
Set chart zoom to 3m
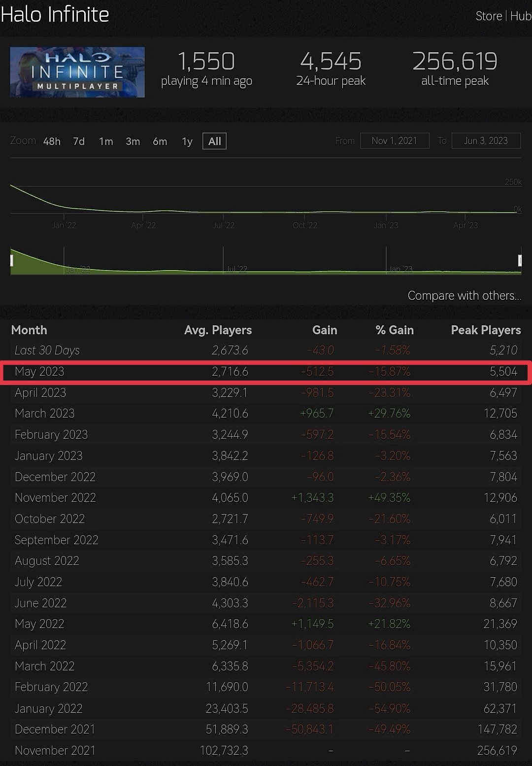point(133,141)
